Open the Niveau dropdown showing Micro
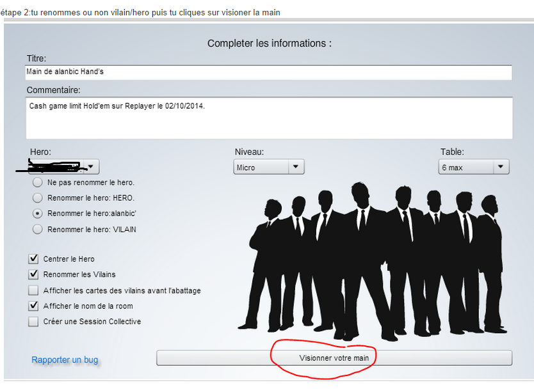Viewport: 534px width, 392px height. pyautogui.click(x=269, y=167)
